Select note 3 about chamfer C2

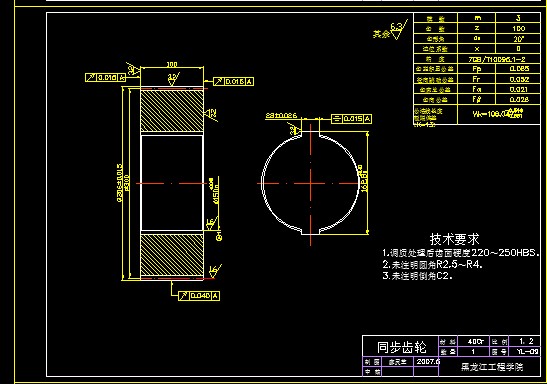click(418, 276)
